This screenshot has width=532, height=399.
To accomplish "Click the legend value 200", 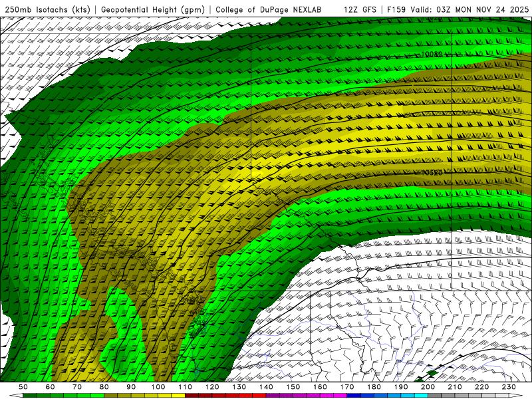I will point(428,387).
